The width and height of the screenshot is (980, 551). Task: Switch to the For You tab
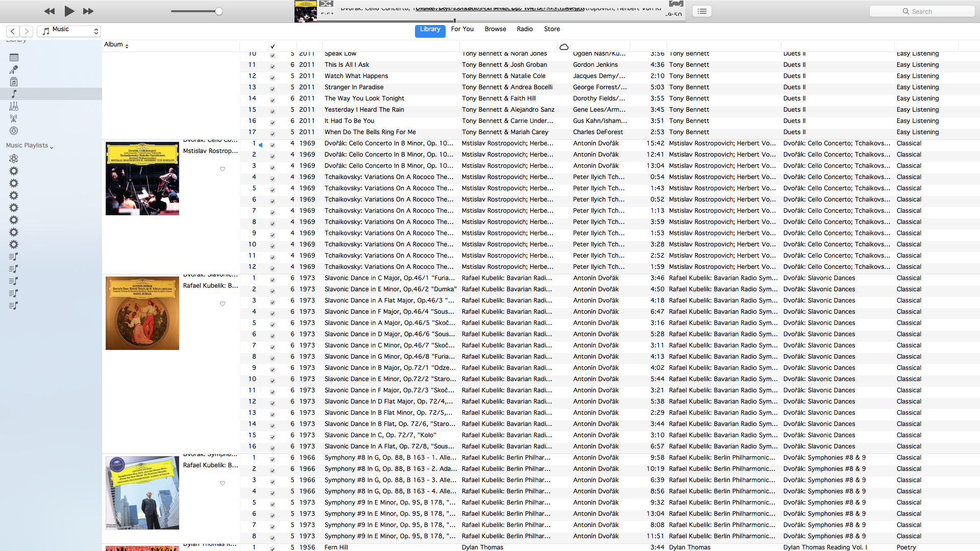(462, 29)
